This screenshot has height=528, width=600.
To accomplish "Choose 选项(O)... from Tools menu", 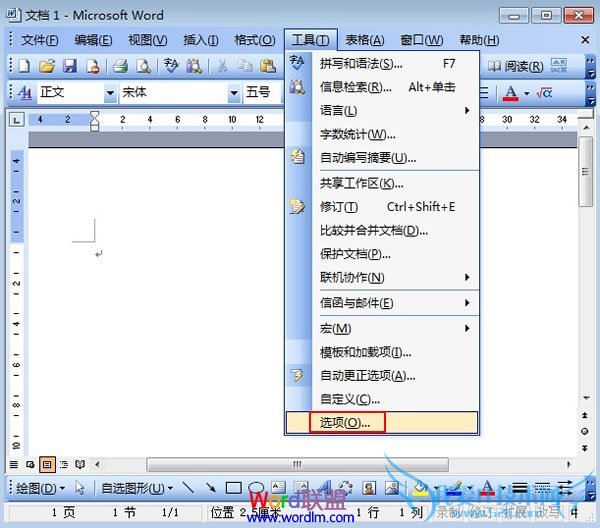I will pos(382,422).
